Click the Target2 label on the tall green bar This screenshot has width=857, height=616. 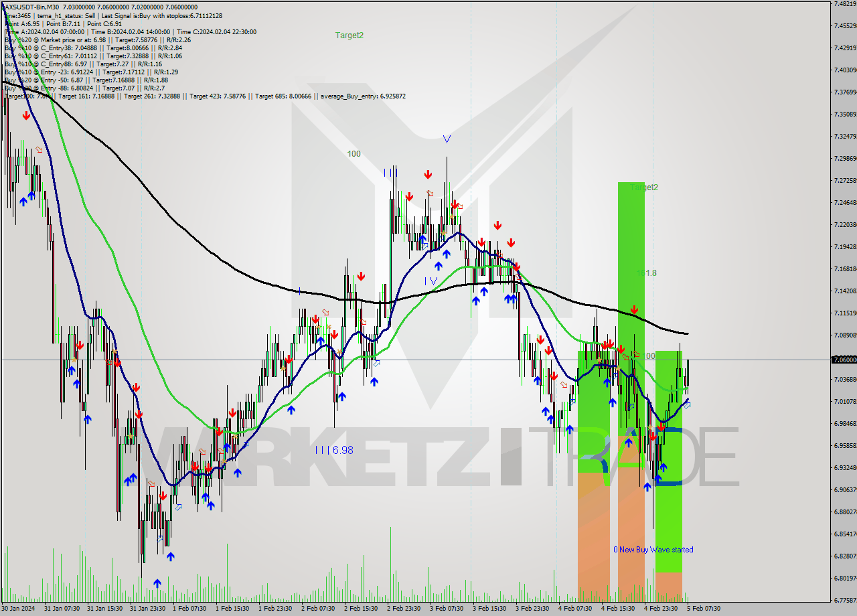coord(644,187)
